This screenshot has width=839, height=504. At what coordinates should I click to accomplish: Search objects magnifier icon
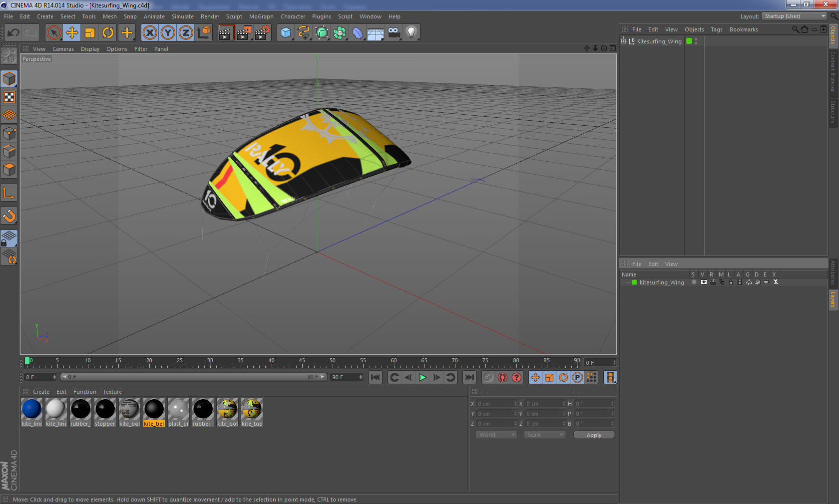[x=795, y=29]
